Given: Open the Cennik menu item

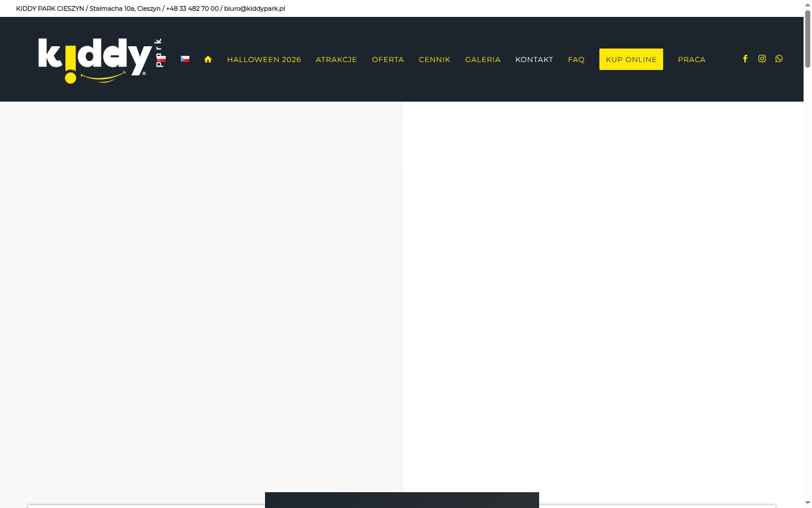Looking at the screenshot, I should pyautogui.click(x=434, y=59).
